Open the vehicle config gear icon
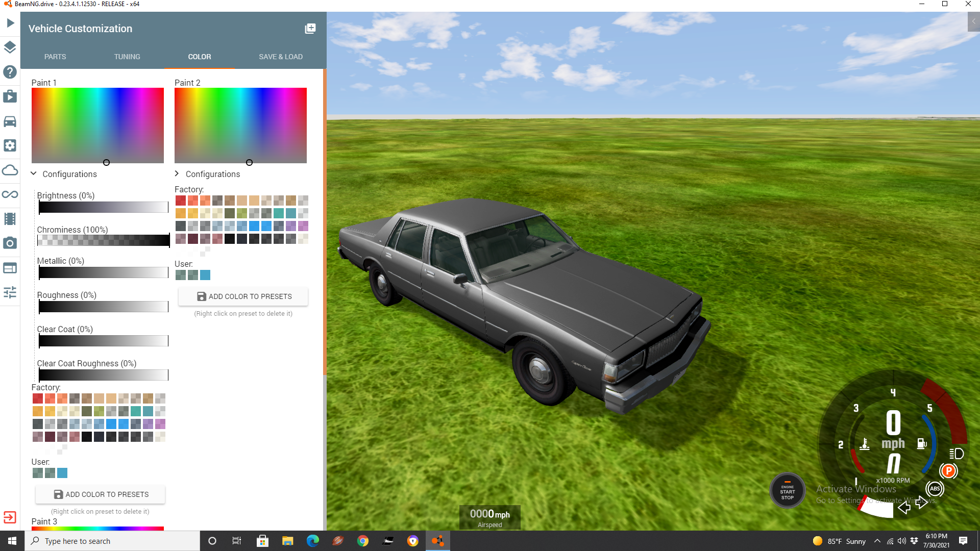Viewport: 980px width, 551px height. pos(10,145)
